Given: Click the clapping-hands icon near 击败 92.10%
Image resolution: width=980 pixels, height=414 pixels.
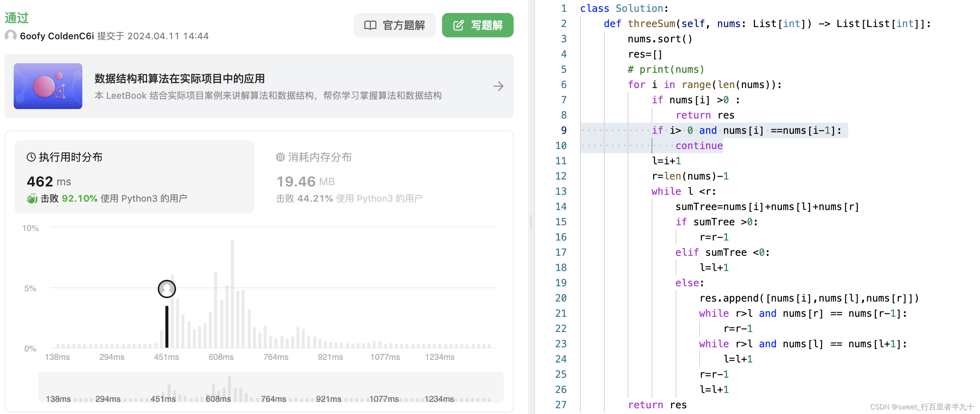Looking at the screenshot, I should pos(32,199).
